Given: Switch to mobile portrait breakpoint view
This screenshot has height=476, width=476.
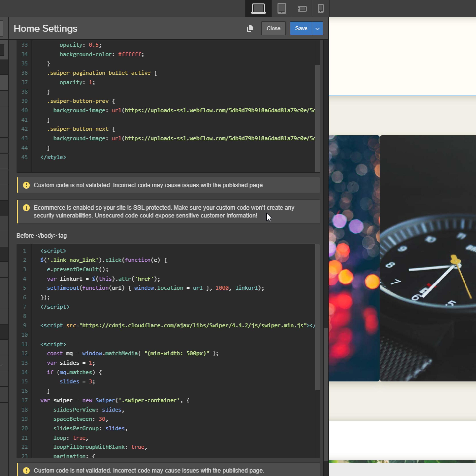Looking at the screenshot, I should [320, 9].
